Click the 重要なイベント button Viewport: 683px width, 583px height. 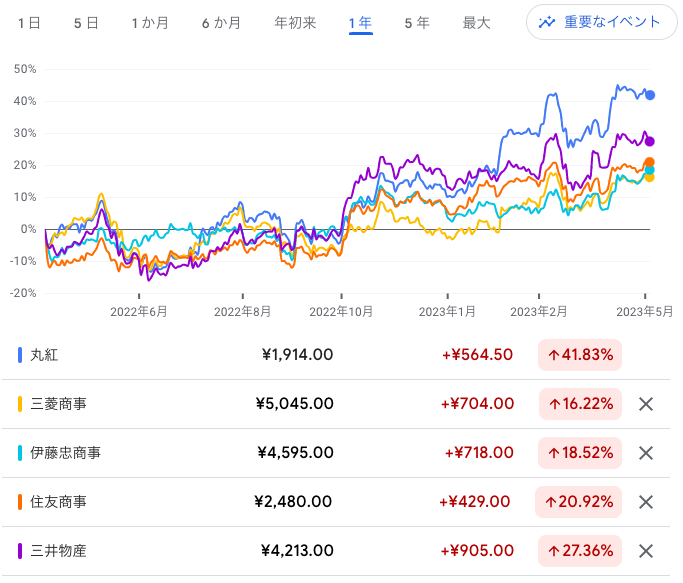point(602,22)
